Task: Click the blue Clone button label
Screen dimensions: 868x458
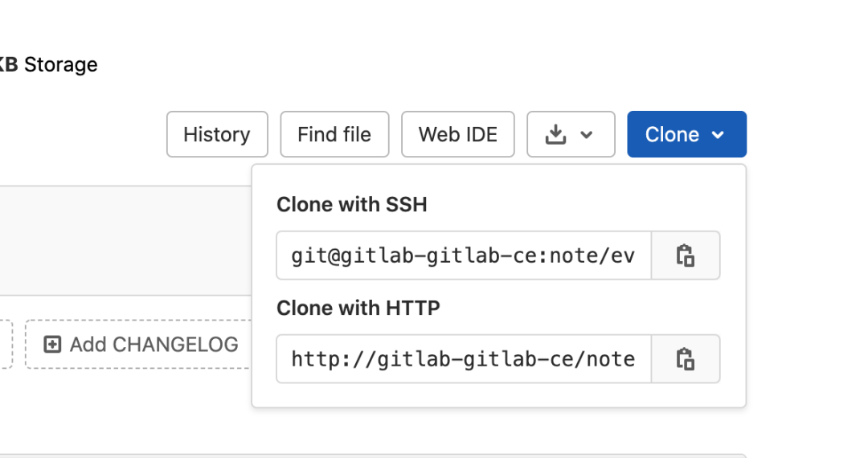Action: 672,134
